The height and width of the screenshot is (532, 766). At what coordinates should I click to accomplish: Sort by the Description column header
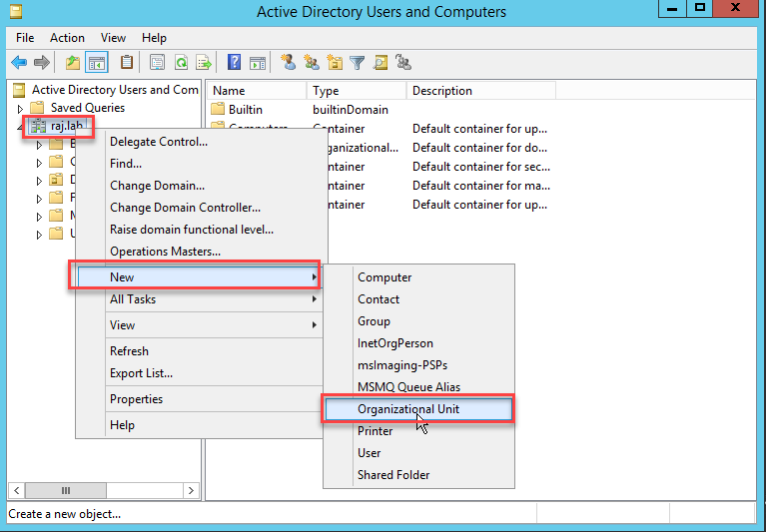tap(481, 91)
